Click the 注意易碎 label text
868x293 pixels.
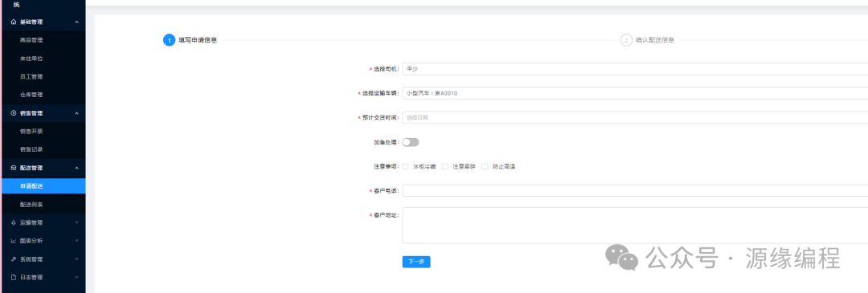coord(464,166)
